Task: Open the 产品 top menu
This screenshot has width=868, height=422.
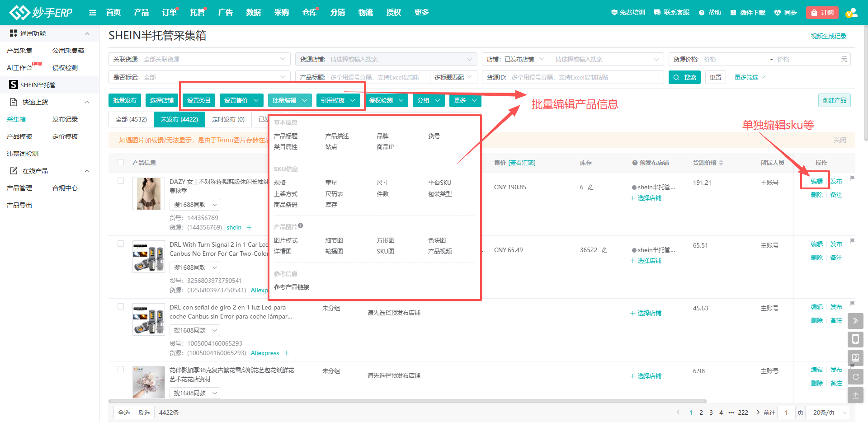Action: pos(142,12)
